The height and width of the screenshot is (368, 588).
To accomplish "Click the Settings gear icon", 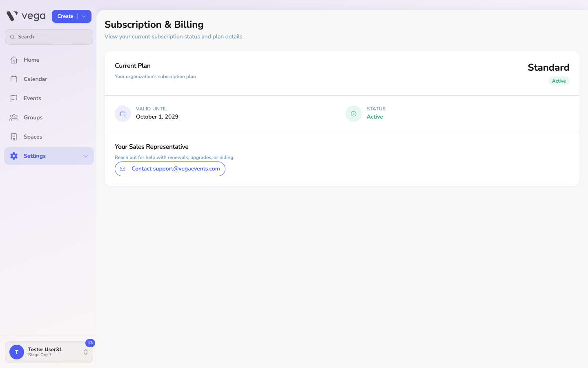I will 14,156.
